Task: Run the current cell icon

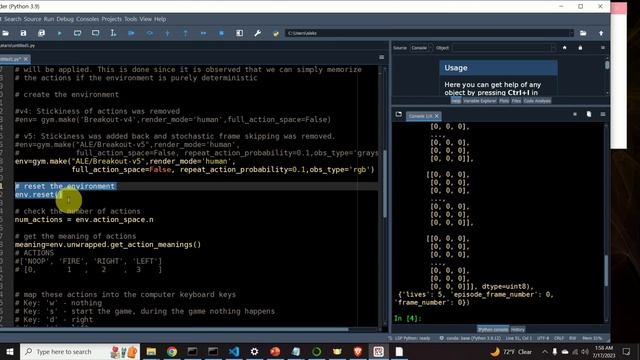Action: [x=77, y=33]
